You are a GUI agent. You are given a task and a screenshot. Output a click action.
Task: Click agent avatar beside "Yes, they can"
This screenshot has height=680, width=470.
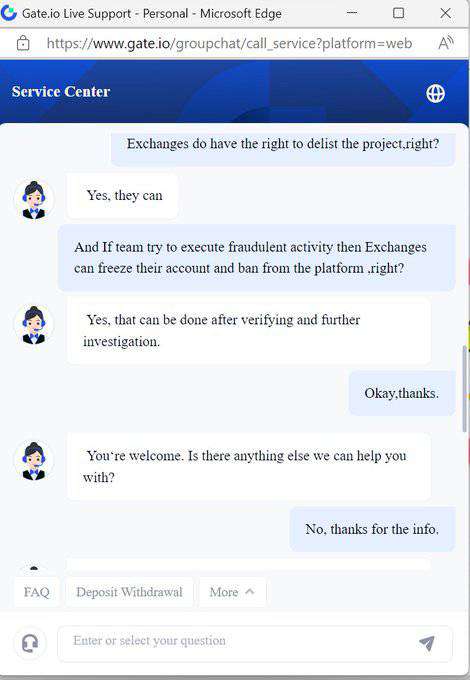[x=34, y=199]
